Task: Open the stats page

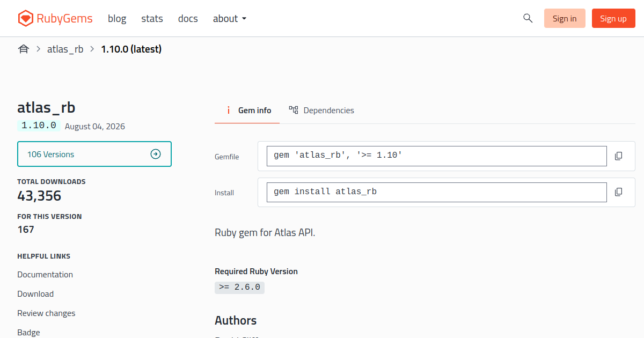Action: [152, 19]
